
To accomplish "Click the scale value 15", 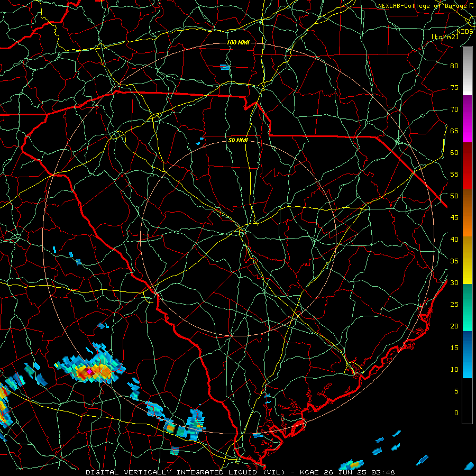I will coord(454,348).
